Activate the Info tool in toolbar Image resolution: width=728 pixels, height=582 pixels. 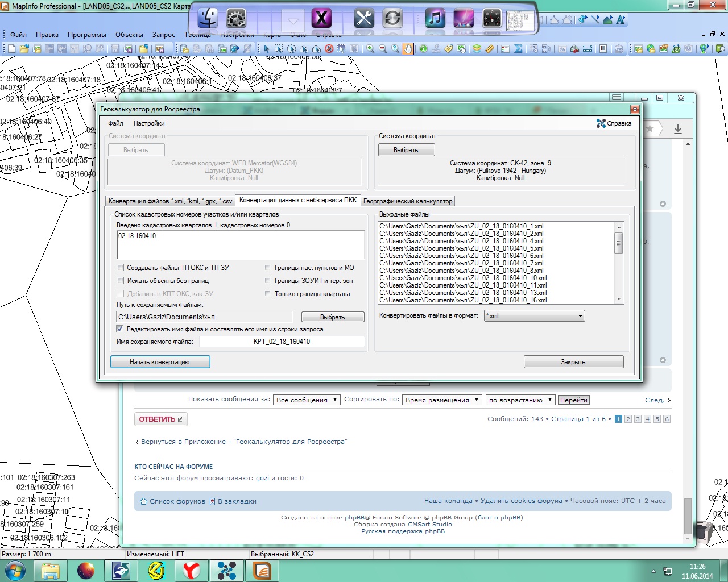(x=423, y=49)
